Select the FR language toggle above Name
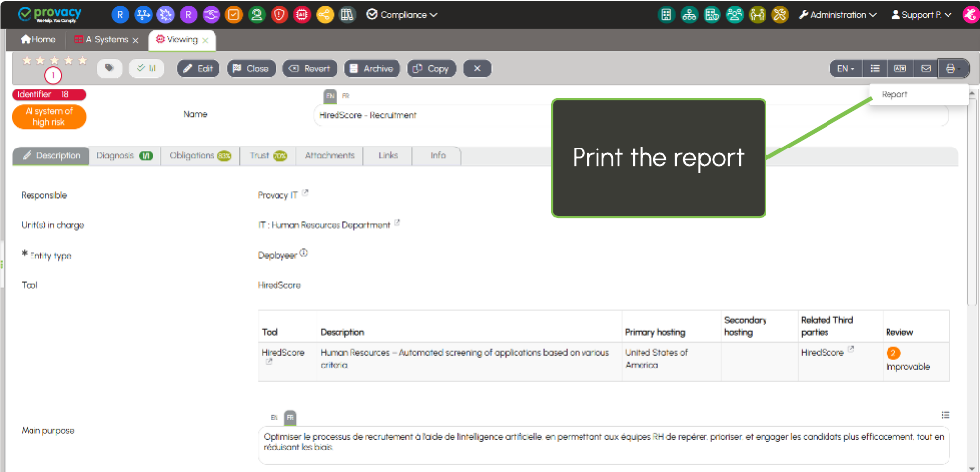 click(x=345, y=96)
